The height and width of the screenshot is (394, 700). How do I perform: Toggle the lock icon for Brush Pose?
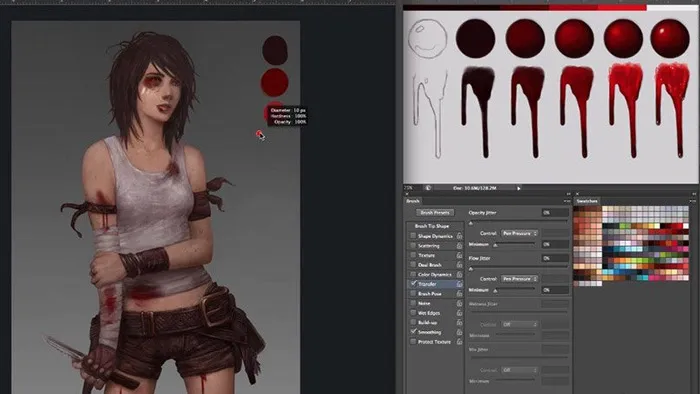point(459,294)
